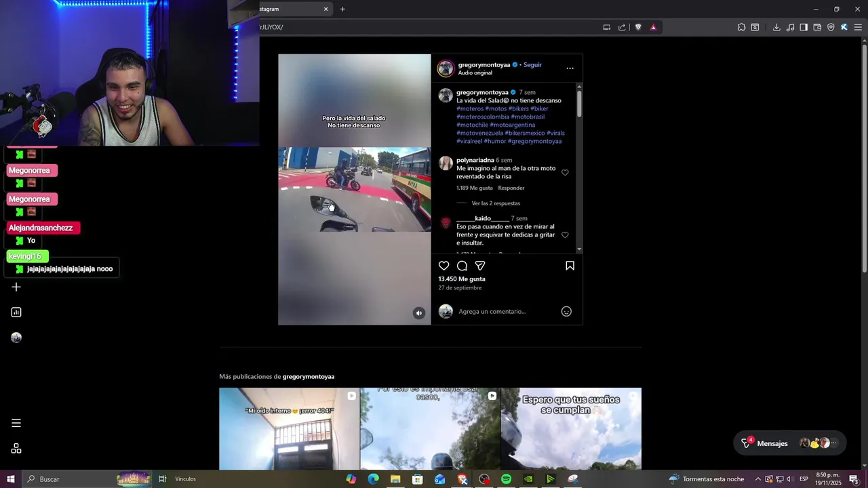This screenshot has width=868, height=488.
Task: Open the 'usar casco' reel thumbnail
Action: pos(430,428)
